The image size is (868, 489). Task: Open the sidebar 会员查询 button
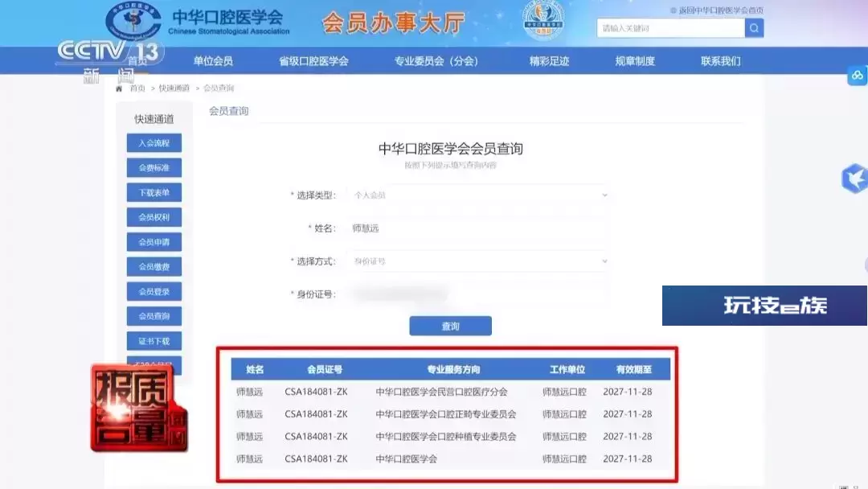tap(154, 316)
